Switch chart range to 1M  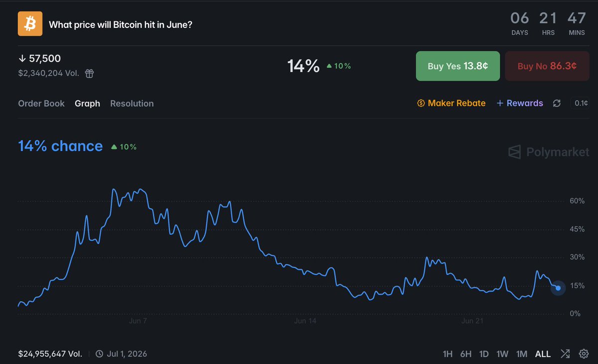click(x=522, y=354)
